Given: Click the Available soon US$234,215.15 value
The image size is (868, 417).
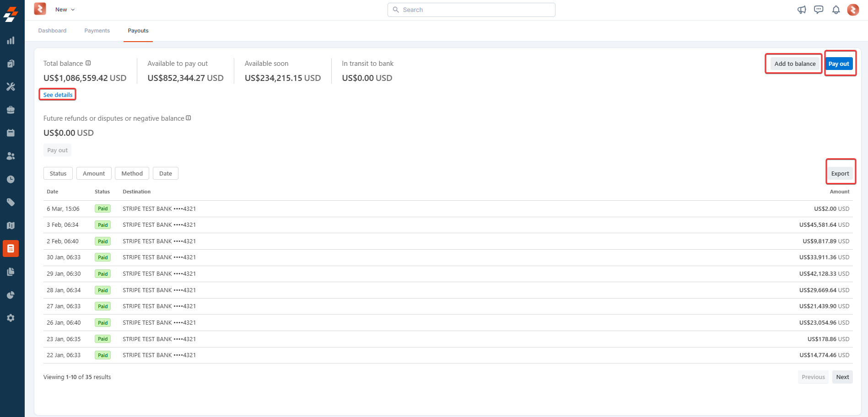Looking at the screenshot, I should pos(283,78).
